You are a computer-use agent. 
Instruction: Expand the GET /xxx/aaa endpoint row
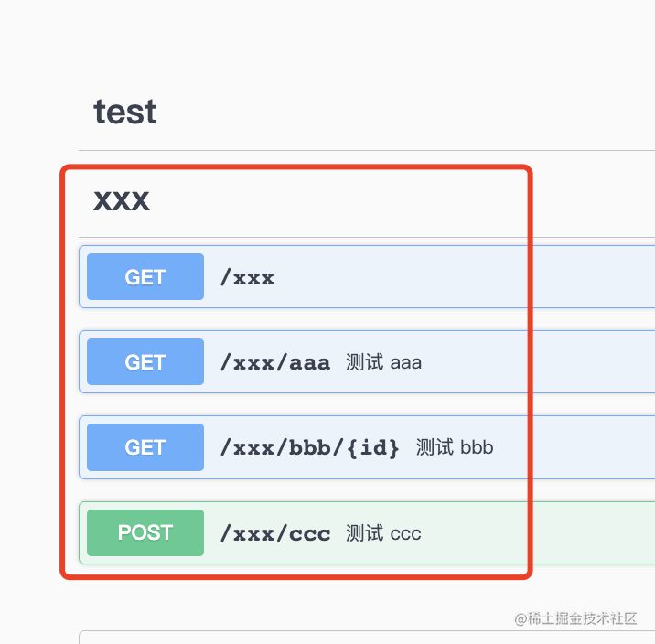(x=367, y=361)
